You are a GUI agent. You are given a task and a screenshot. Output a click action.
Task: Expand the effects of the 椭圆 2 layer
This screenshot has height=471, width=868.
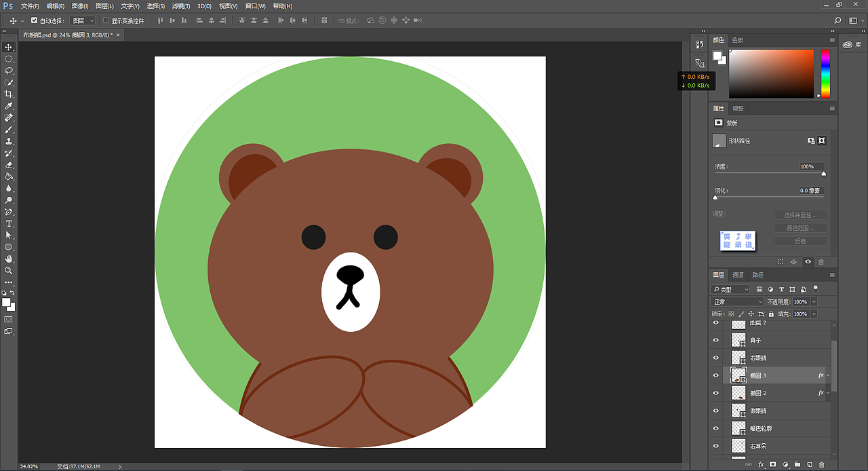tap(827, 393)
